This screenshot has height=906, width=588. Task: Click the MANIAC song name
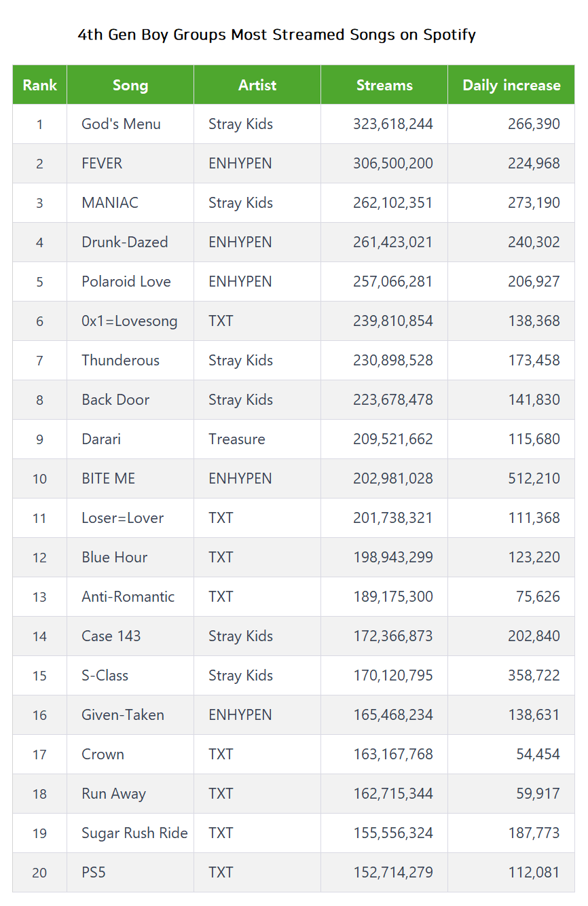pos(110,203)
